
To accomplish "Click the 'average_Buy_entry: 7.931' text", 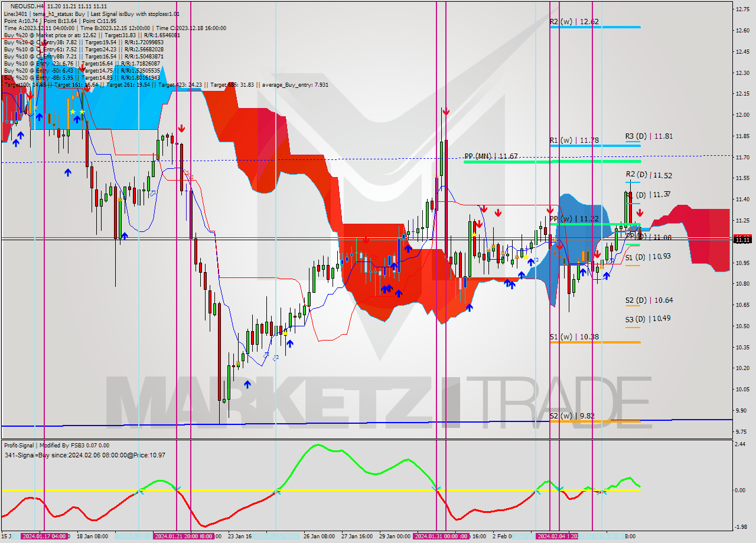I will pos(294,84).
